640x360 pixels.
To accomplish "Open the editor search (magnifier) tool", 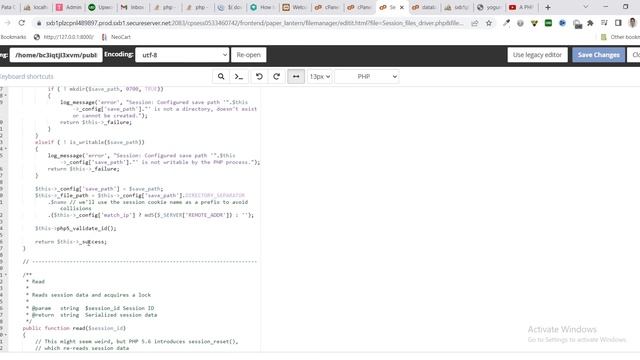I will (221, 76).
